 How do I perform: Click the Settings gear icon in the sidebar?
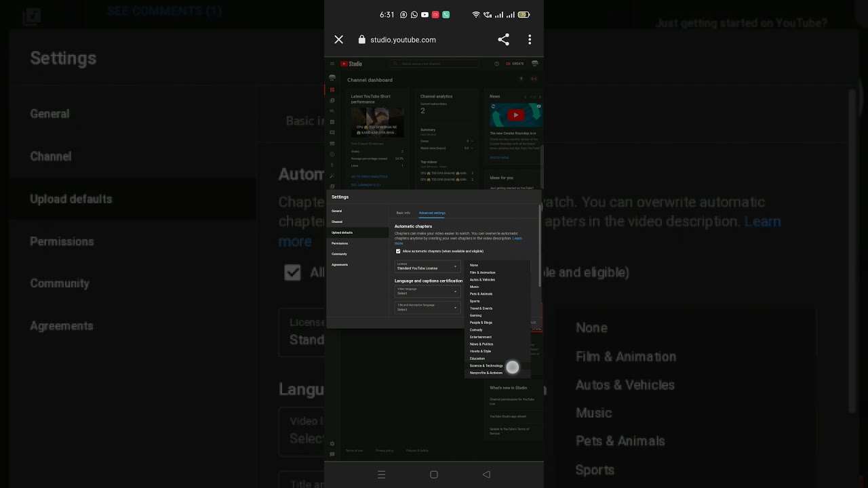(332, 444)
